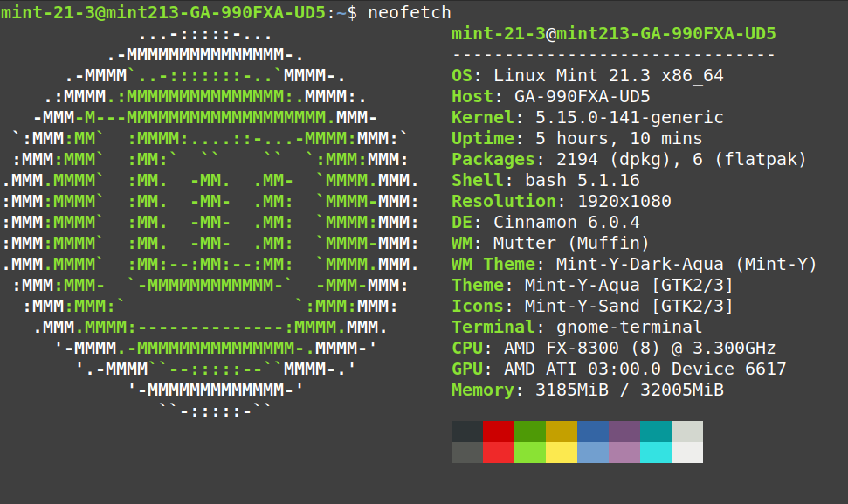Click the teal color block
Screen dimensions: 848x504
click(x=656, y=432)
